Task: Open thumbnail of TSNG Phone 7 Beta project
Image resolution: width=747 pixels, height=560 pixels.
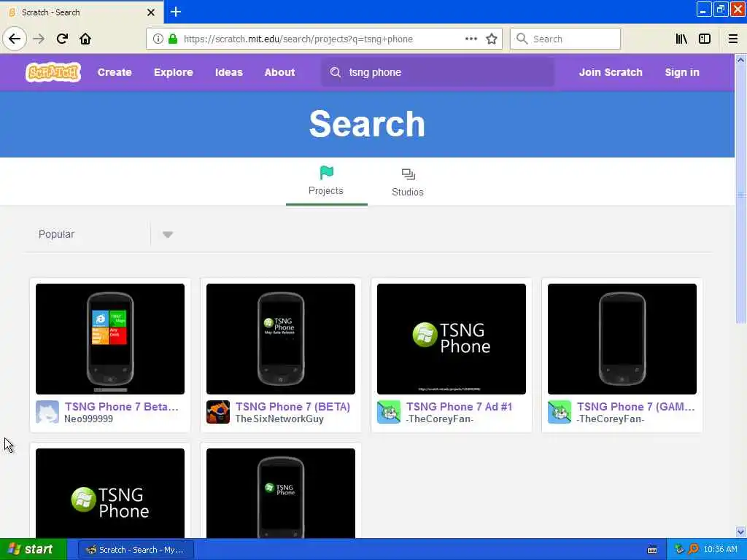Action: click(110, 339)
